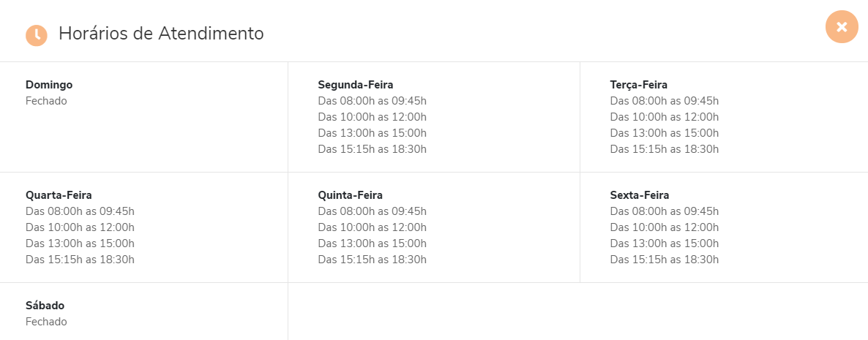Image resolution: width=868 pixels, height=340 pixels.
Task: Click Quarta-Feira 15:15h as 18:30h slot
Action: coord(80,260)
